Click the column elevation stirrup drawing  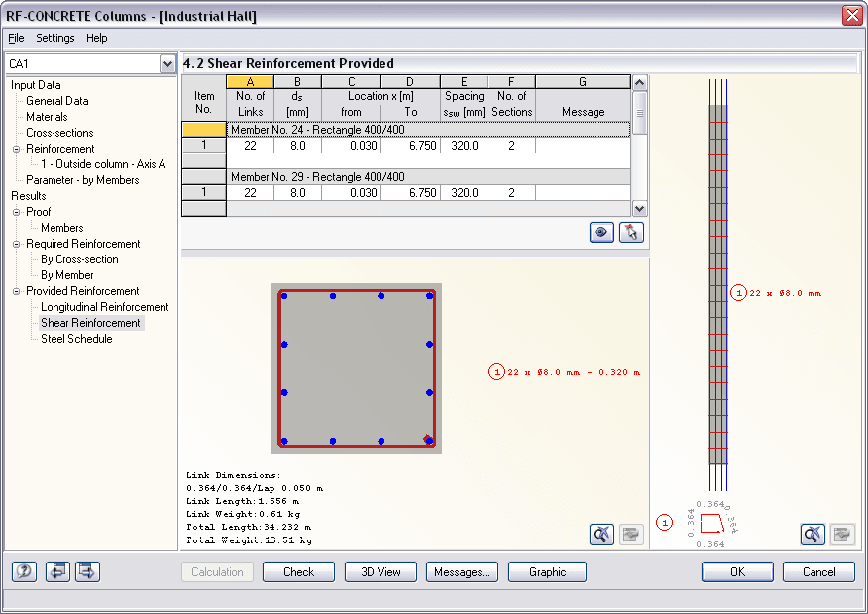coord(718,285)
